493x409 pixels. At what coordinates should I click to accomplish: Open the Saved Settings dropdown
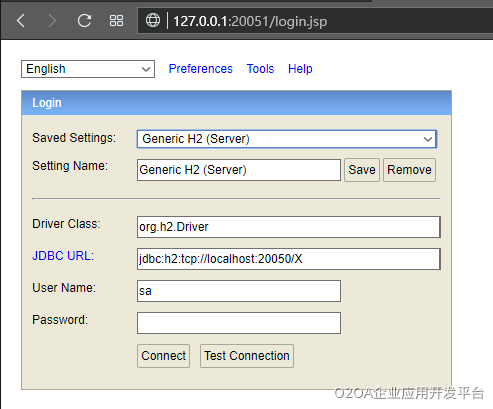pyautogui.click(x=287, y=139)
